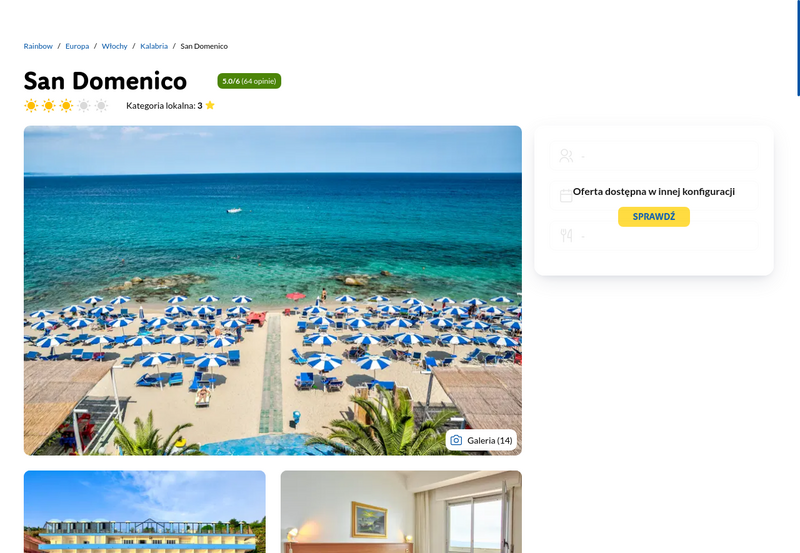Open the hotel building thumbnail photo

pos(144,512)
